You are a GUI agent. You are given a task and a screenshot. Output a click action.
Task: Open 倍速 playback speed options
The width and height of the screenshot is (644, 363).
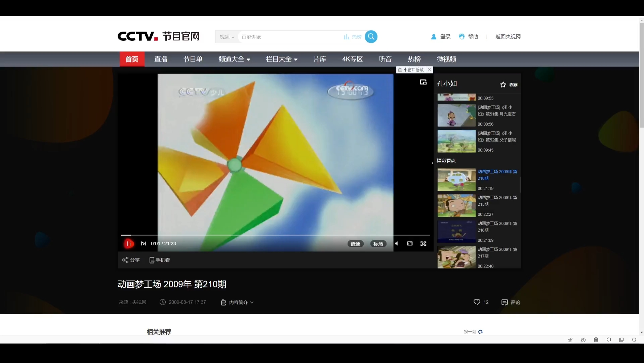coord(355,244)
